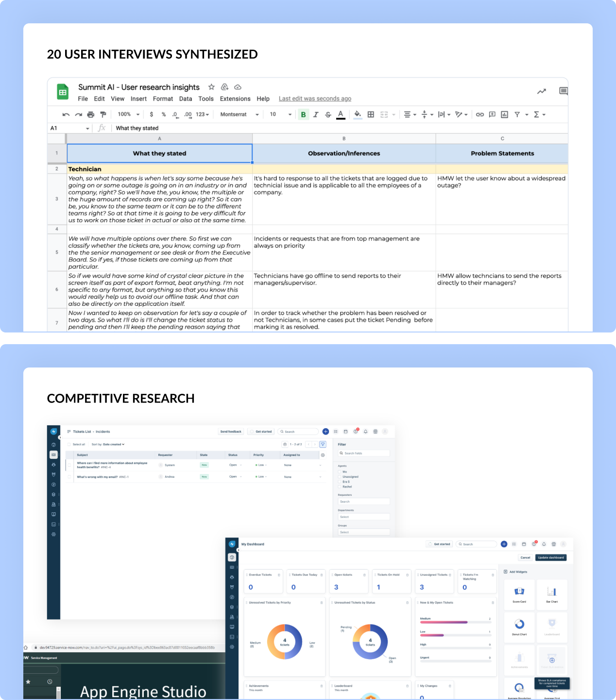Screen dimensions: 616x700
Task: Open the Edit menu in Sheets
Action: 100,99
